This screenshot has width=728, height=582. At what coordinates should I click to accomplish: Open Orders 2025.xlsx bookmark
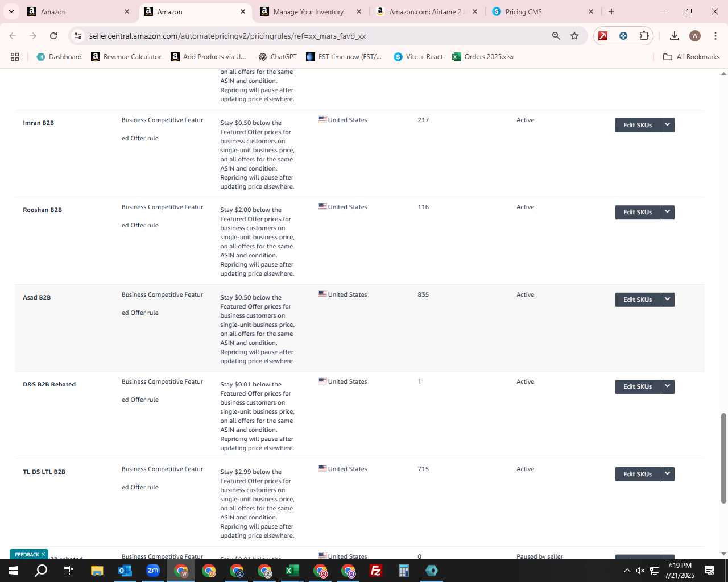pos(483,57)
